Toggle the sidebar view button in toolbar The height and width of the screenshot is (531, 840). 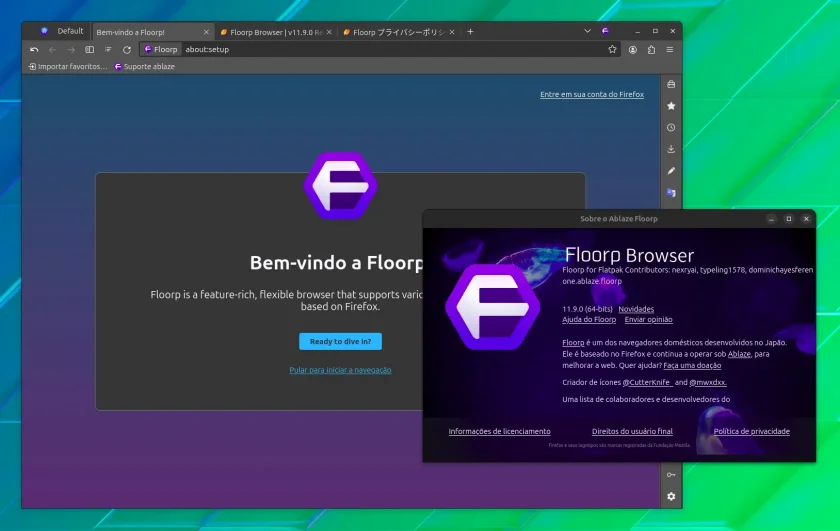click(x=89, y=49)
